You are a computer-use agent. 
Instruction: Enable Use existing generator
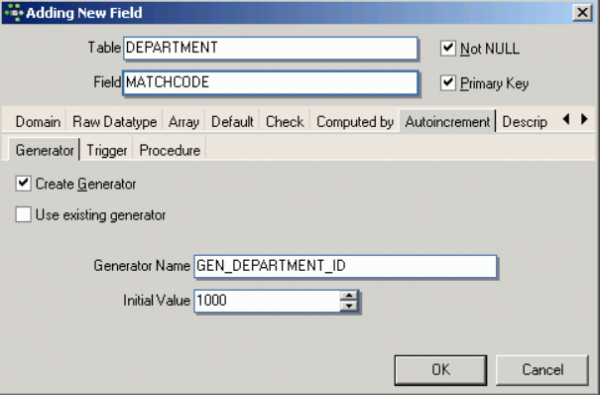[23, 214]
